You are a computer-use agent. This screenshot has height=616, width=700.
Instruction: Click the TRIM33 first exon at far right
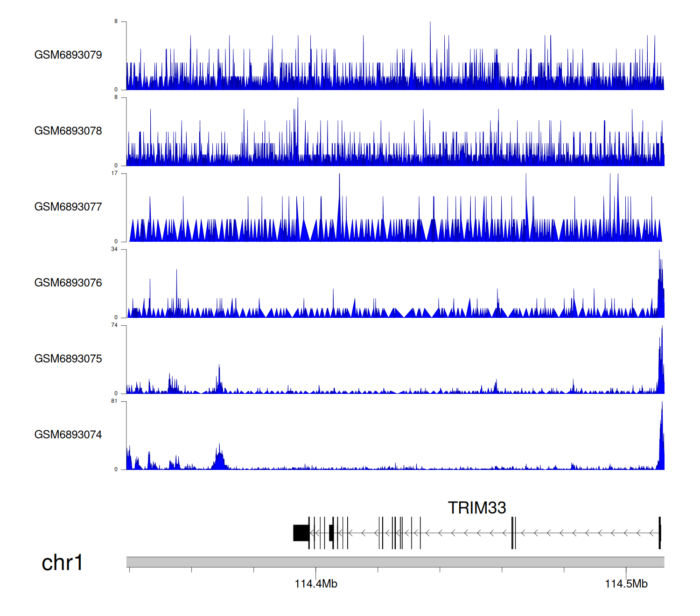coord(659,533)
